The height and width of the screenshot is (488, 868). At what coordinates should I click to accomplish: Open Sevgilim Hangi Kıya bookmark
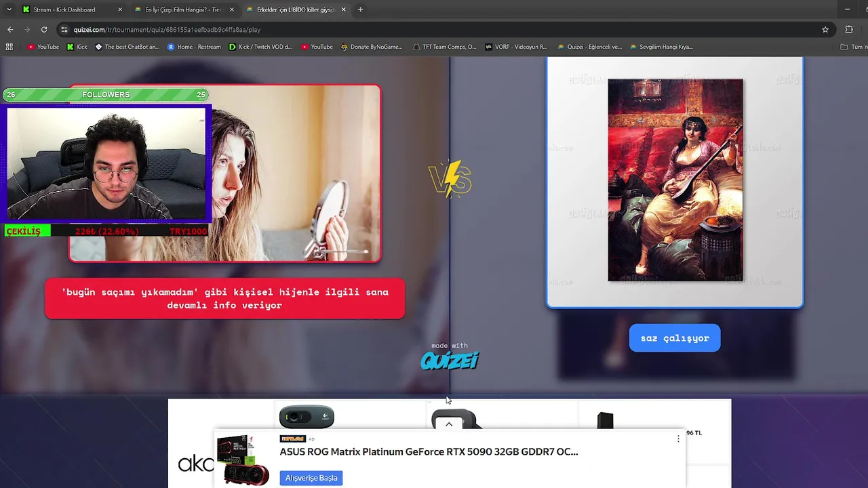pos(661,47)
